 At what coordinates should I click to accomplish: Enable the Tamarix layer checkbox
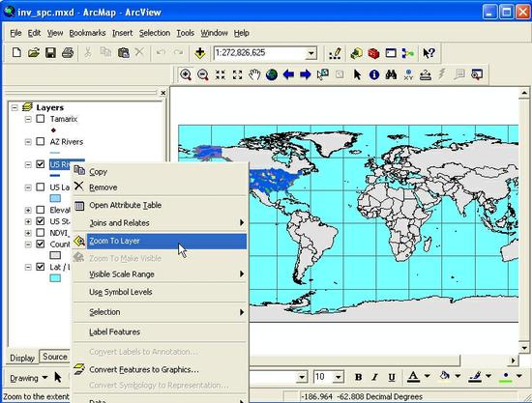pyautogui.click(x=41, y=119)
